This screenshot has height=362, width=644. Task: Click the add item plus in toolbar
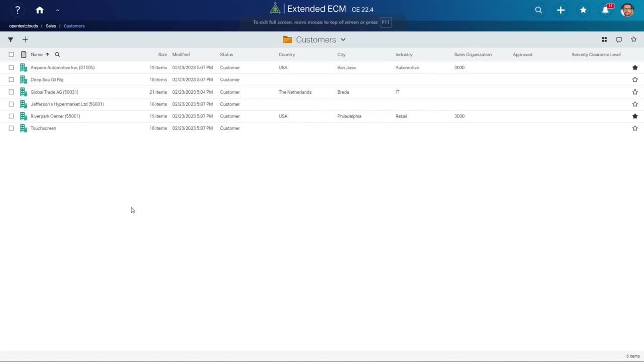click(x=25, y=40)
